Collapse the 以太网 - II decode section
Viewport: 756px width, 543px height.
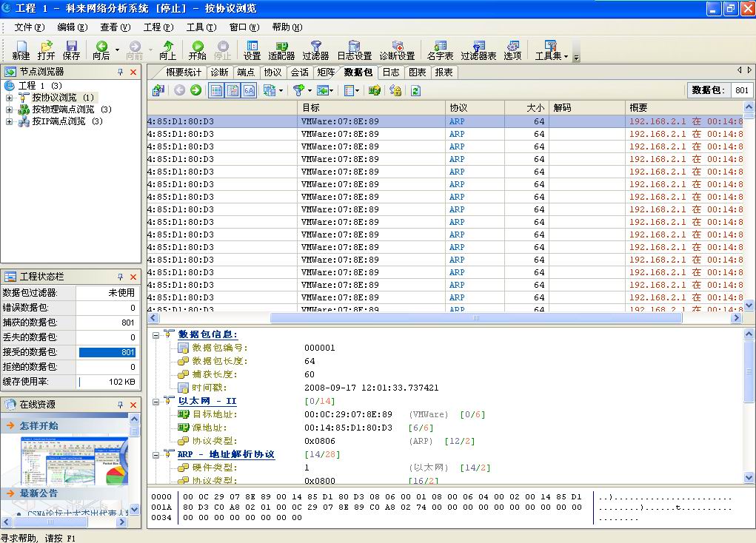point(155,401)
